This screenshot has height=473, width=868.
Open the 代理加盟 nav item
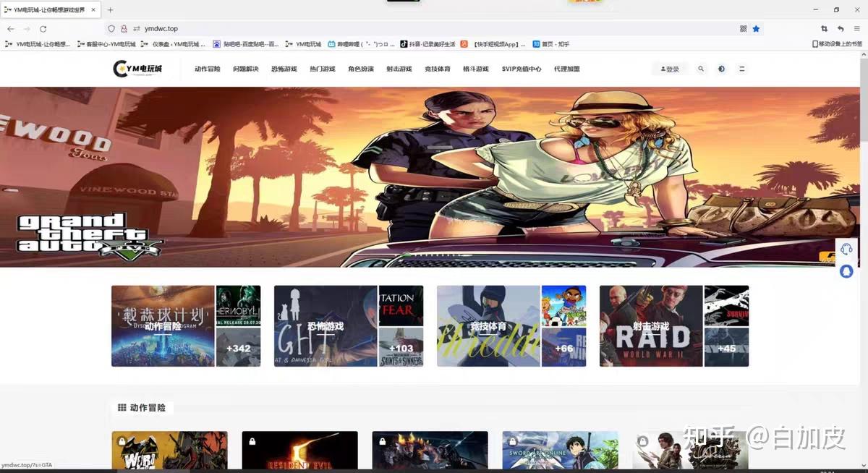click(567, 69)
